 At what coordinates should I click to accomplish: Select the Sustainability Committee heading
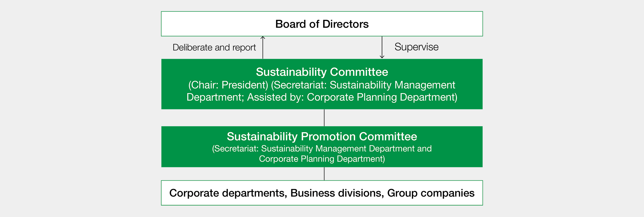322,72
